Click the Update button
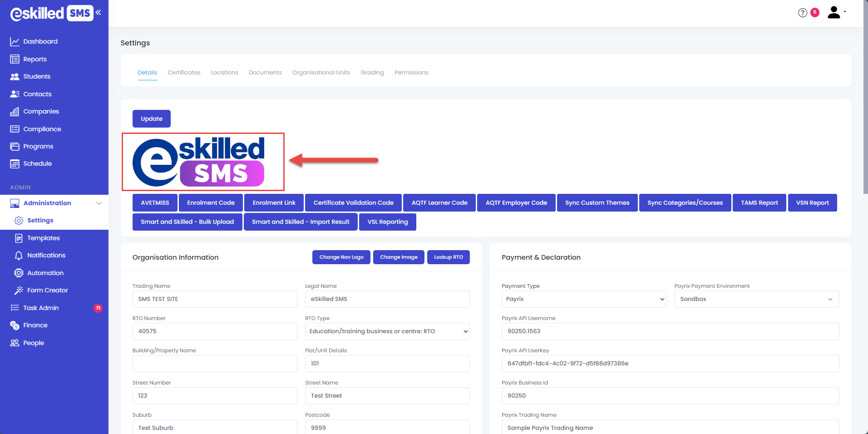 click(152, 118)
